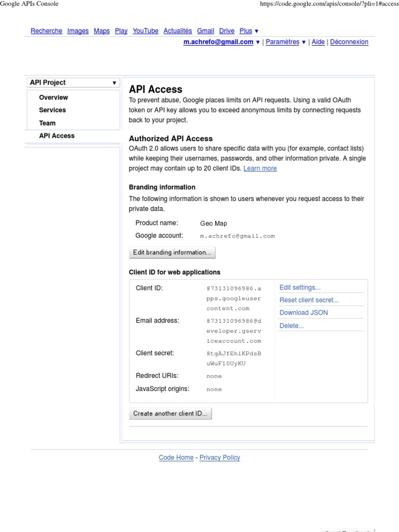Expand the Plus dropdown menu
Screen dimensions: 399x532
click(x=249, y=31)
